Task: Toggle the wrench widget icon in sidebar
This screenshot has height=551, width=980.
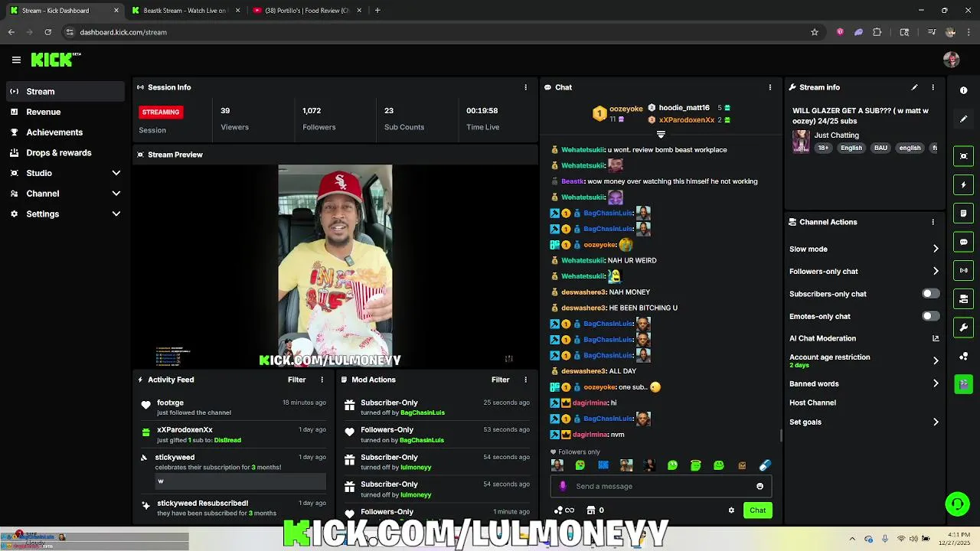Action: (x=964, y=328)
